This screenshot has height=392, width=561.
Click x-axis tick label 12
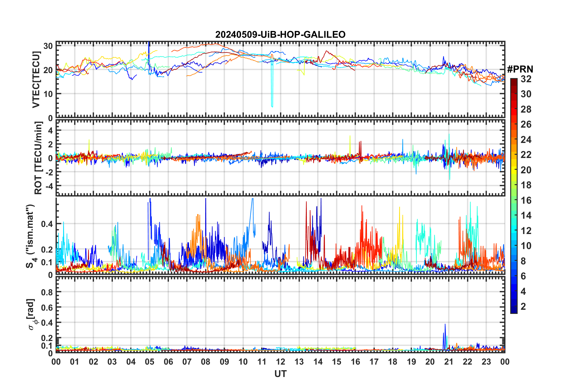[280, 362]
